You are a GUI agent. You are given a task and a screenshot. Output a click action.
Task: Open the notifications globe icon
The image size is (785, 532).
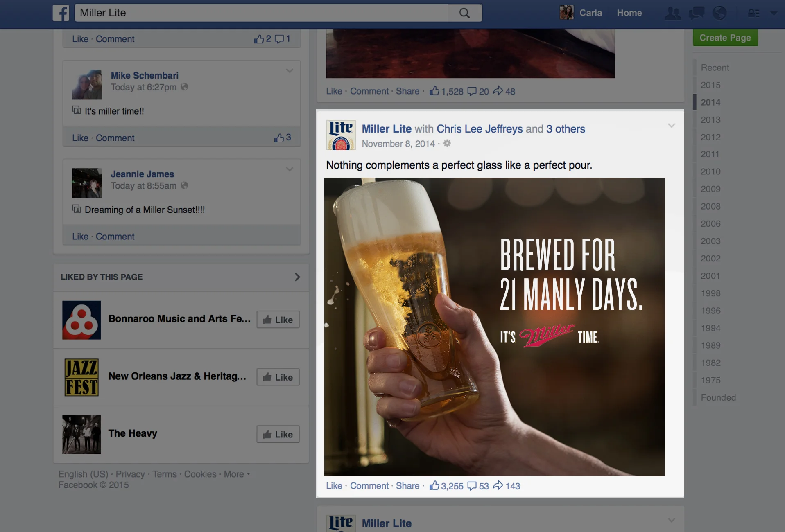point(719,13)
